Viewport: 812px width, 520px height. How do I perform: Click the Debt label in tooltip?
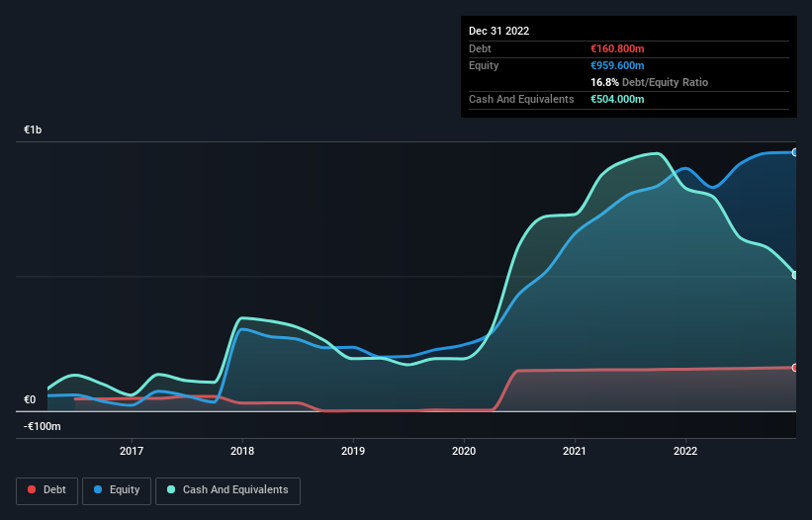480,48
